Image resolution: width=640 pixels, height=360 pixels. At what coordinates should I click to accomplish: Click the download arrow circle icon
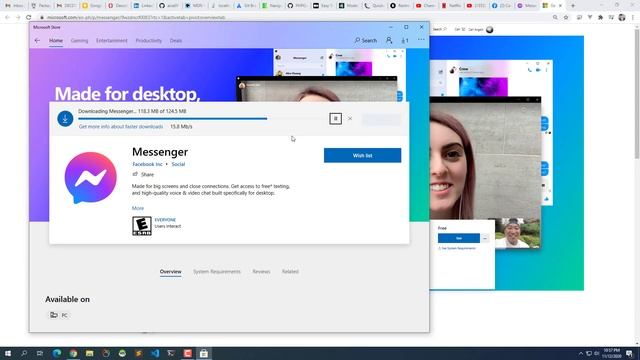click(65, 119)
